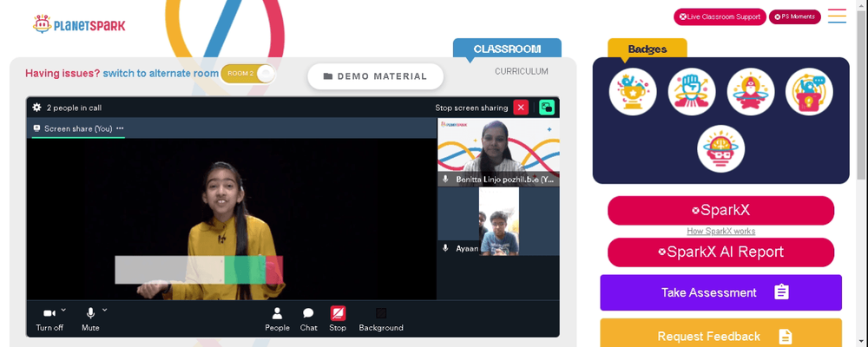Screen dimensions: 868x347
Task: Click Live Classroom Support button
Action: 720,16
